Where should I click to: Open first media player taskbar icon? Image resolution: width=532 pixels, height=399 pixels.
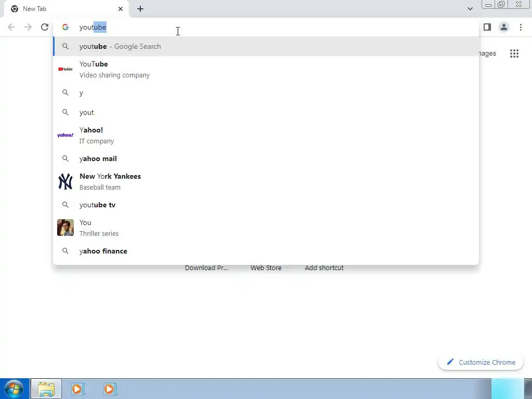click(78, 389)
